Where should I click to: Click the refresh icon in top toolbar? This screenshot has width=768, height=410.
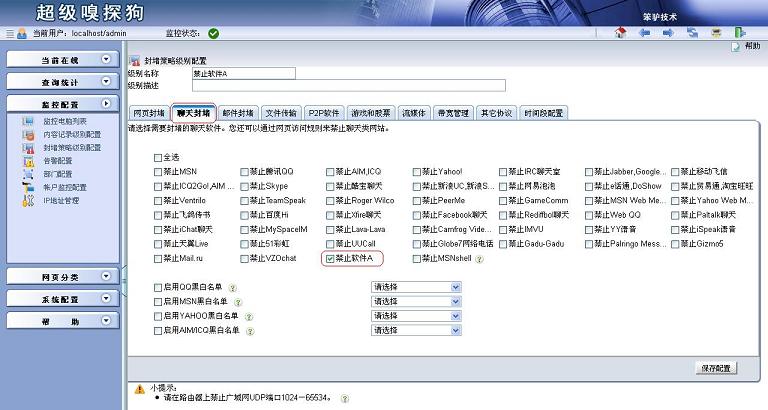coord(692,33)
